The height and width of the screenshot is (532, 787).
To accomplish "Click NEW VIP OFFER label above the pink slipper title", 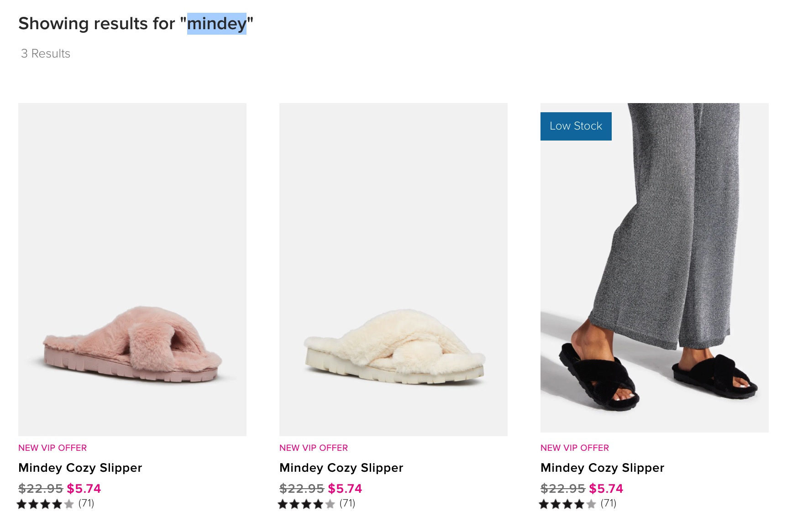I will coord(52,448).
